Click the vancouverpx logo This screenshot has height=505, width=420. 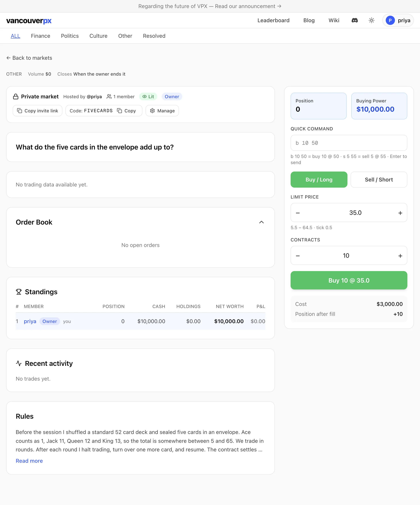(29, 21)
